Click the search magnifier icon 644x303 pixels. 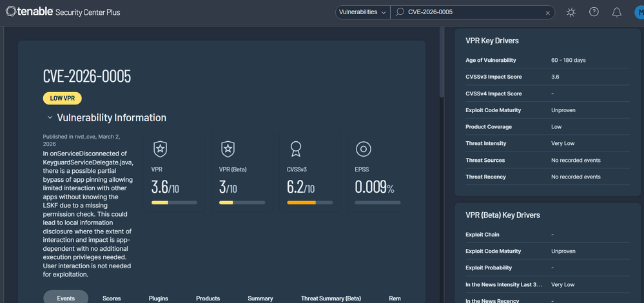coord(400,12)
